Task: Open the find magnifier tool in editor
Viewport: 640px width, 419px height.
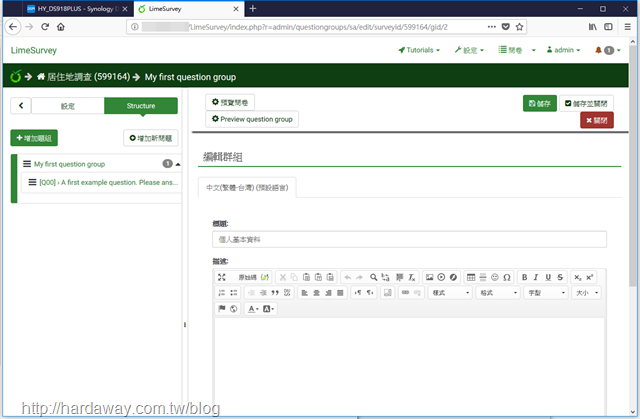Action: coord(373,277)
